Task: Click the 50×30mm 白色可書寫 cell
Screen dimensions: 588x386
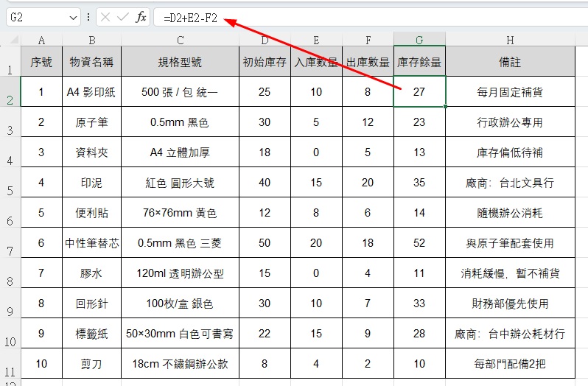Action: tap(180, 334)
